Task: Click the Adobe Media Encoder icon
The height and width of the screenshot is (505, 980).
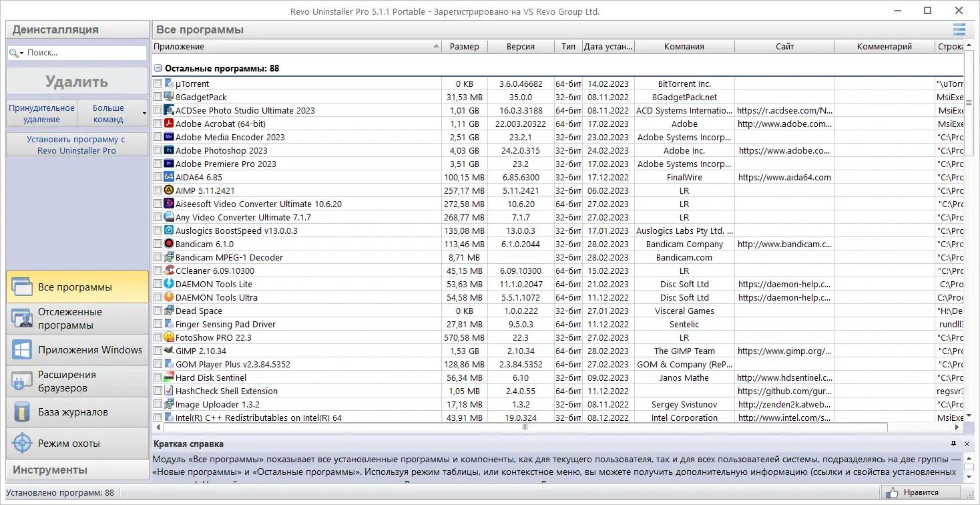Action: click(169, 137)
